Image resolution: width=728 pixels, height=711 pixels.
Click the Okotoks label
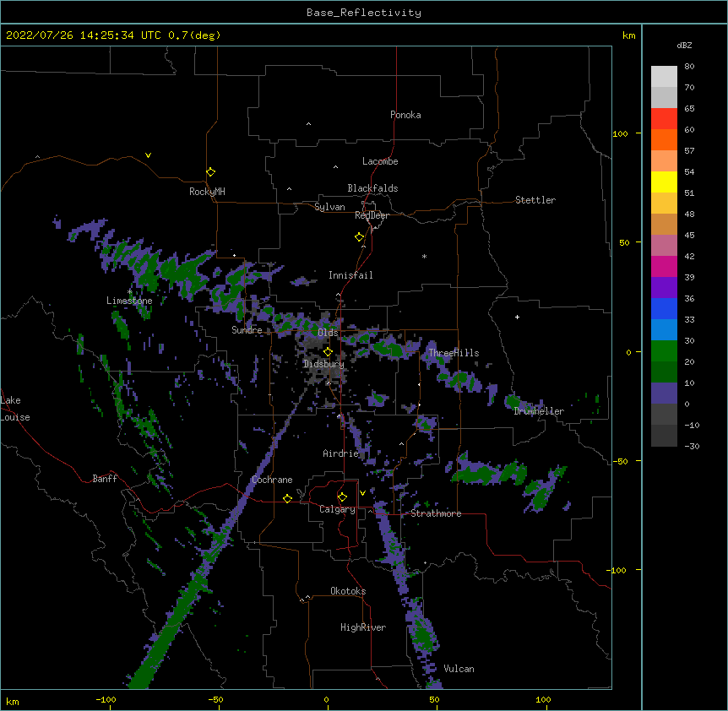[x=348, y=591]
